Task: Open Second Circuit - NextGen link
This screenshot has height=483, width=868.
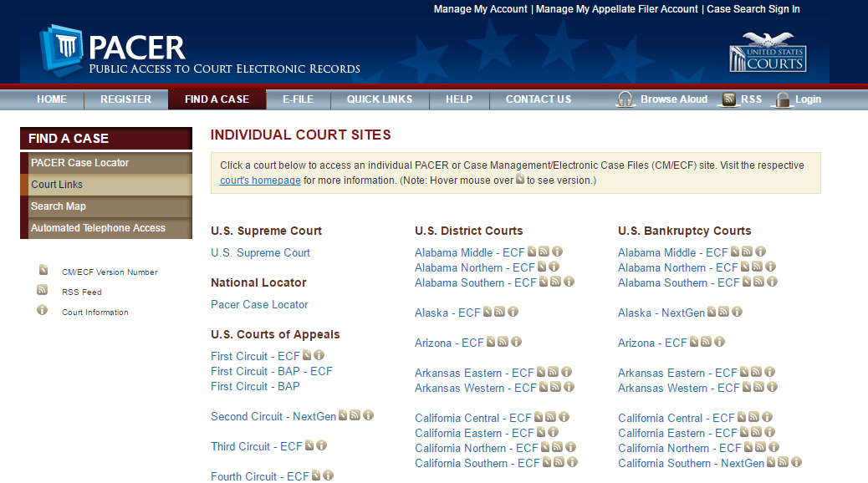Action: [x=273, y=417]
